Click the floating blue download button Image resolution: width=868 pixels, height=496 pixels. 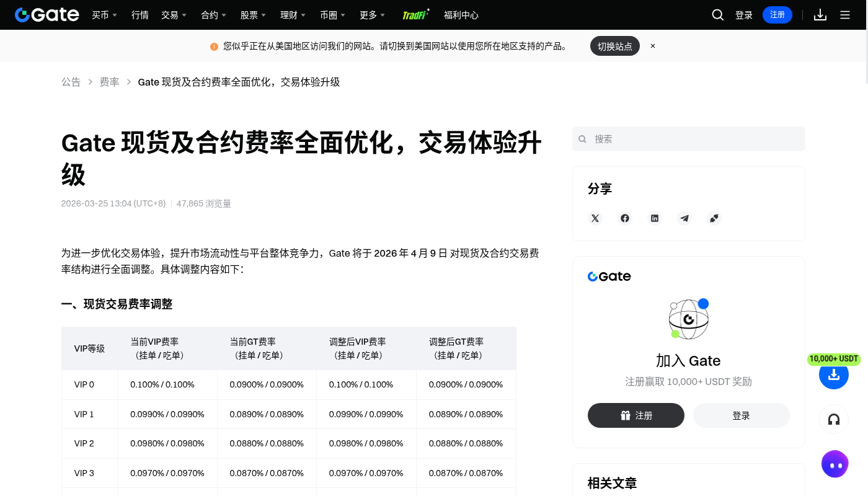coord(834,374)
